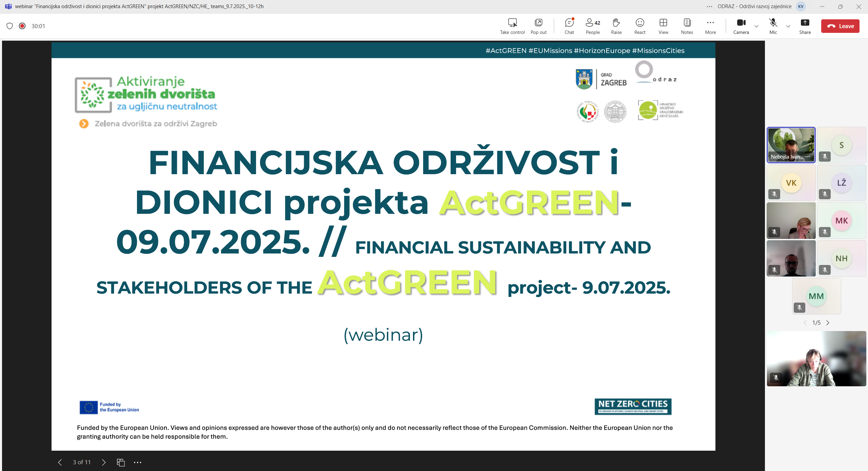Viewport: 868px width, 471px height.
Task: Open the React emoji menu
Action: click(x=640, y=26)
